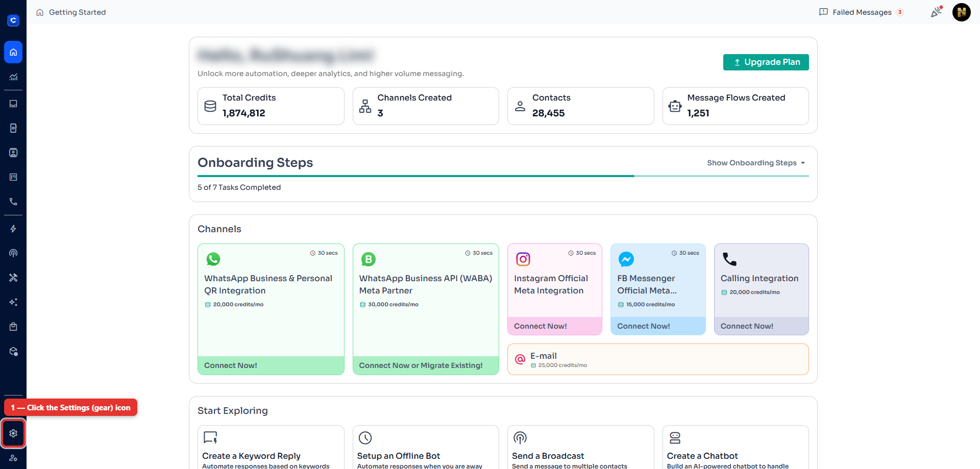Click the lightning bolt automation icon

point(13,229)
